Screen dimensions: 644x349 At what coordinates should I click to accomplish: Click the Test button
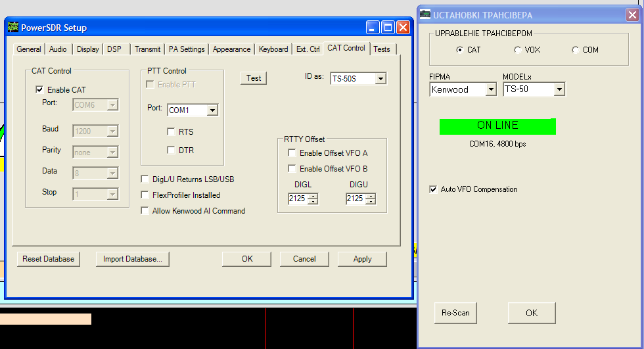click(x=254, y=78)
